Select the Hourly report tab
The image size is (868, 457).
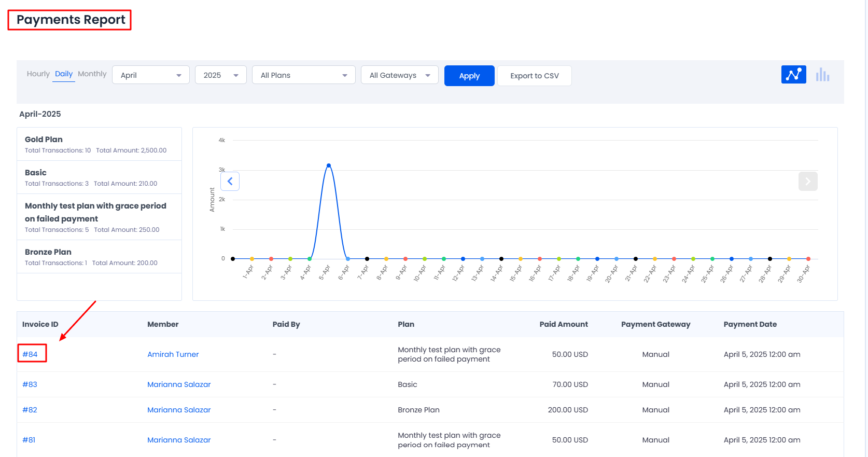click(x=38, y=74)
